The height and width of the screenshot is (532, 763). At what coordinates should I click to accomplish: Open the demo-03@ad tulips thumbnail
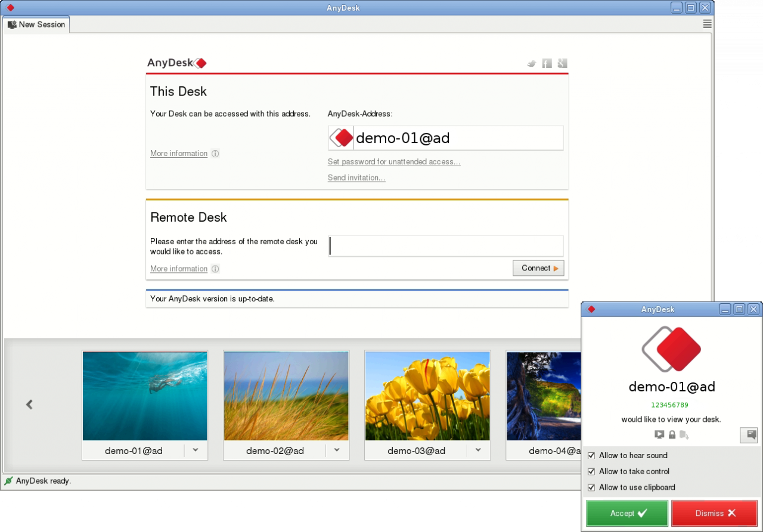[427, 396]
